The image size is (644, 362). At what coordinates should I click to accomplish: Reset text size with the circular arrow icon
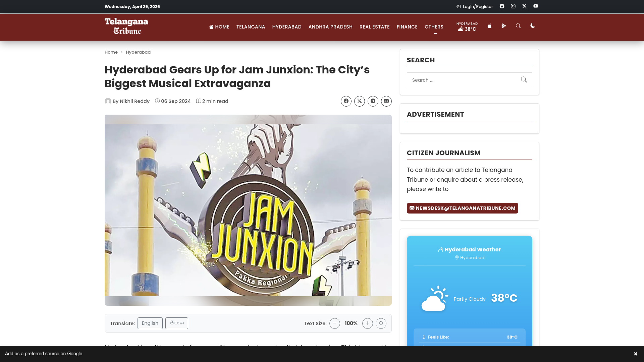[381, 323]
